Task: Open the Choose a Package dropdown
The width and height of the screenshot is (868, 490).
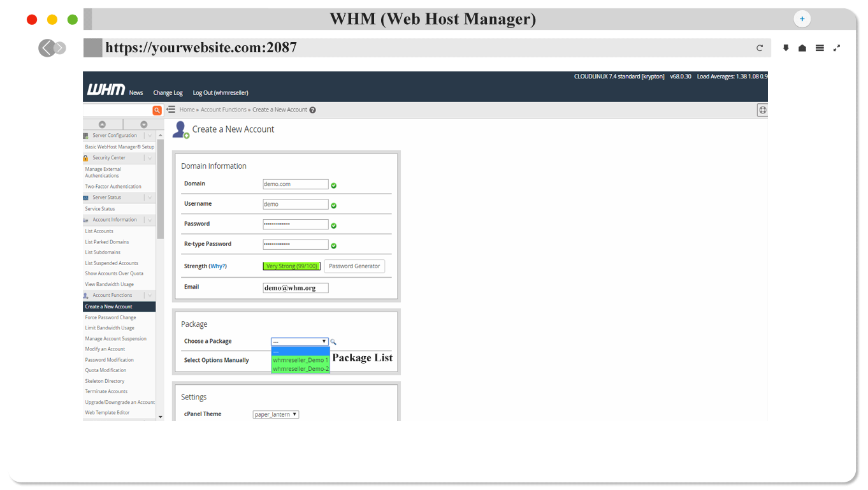Action: (x=300, y=342)
